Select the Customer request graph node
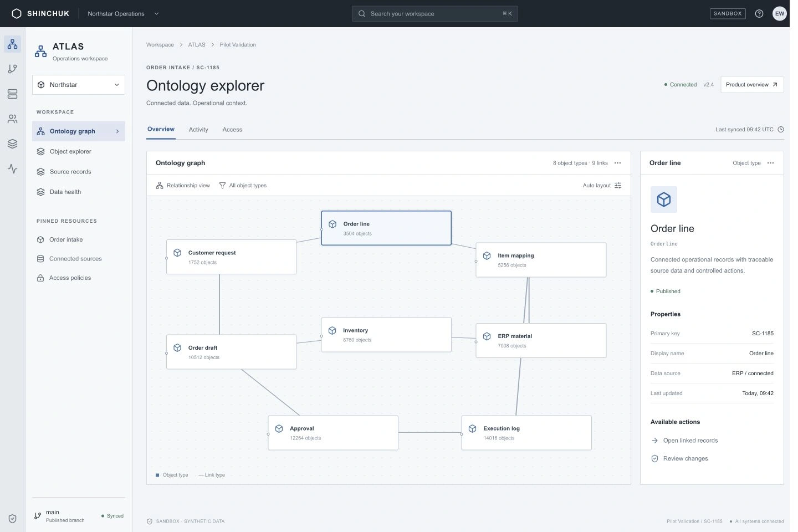Screen dimensions: 798x532 click(232, 257)
